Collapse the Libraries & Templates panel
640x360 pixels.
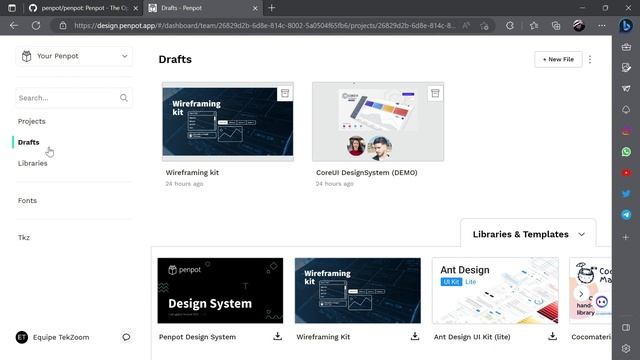[x=581, y=234]
